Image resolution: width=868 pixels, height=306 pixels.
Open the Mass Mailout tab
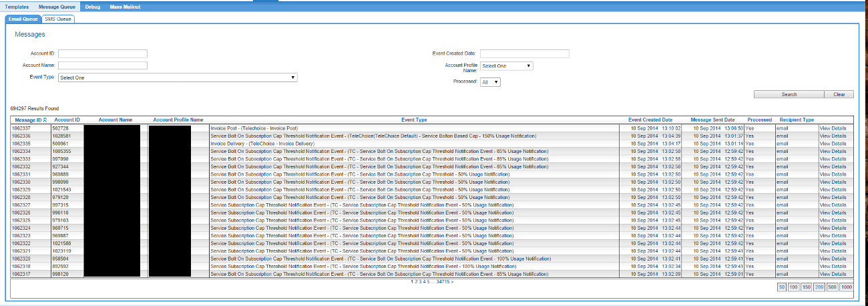click(125, 6)
